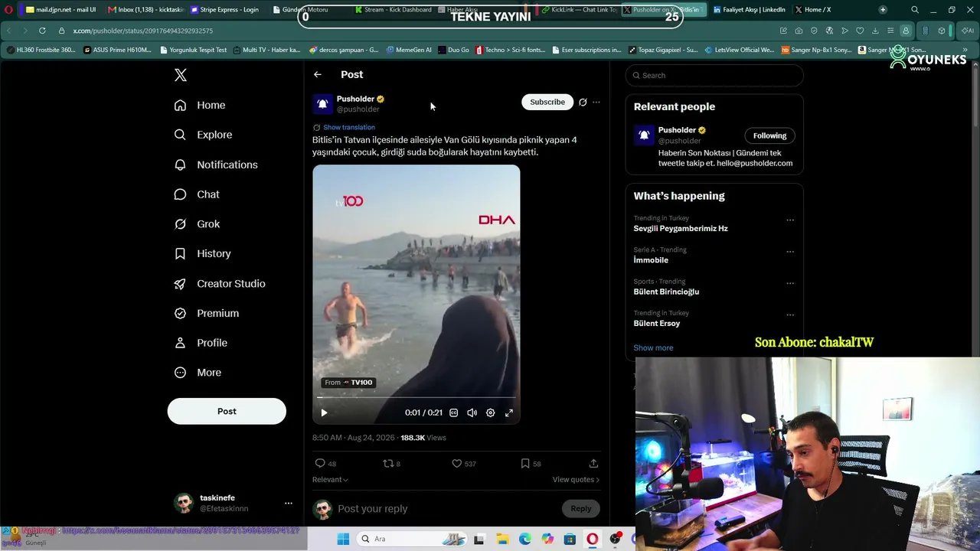
Task: Switch to the Stripe Express Login tab
Action: tap(226, 10)
